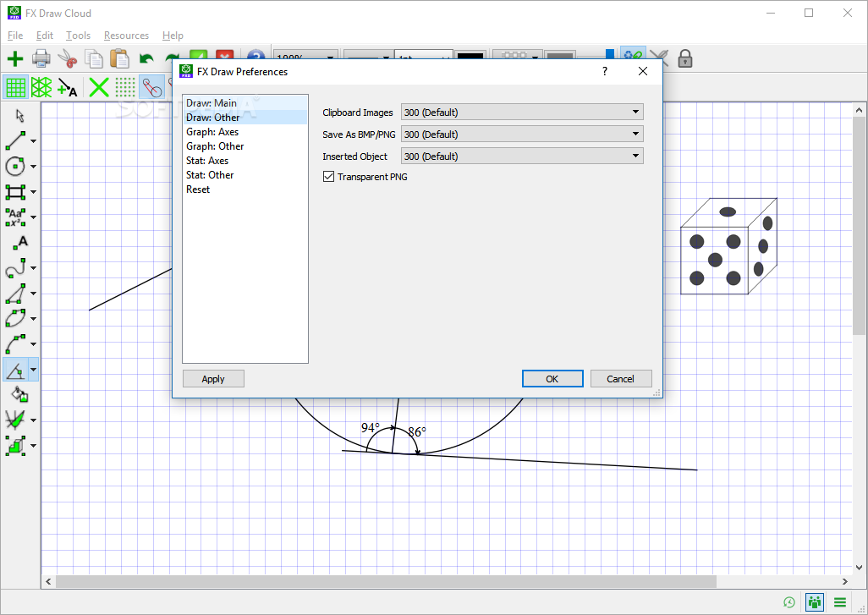Select the freehand curve tool

[15, 268]
